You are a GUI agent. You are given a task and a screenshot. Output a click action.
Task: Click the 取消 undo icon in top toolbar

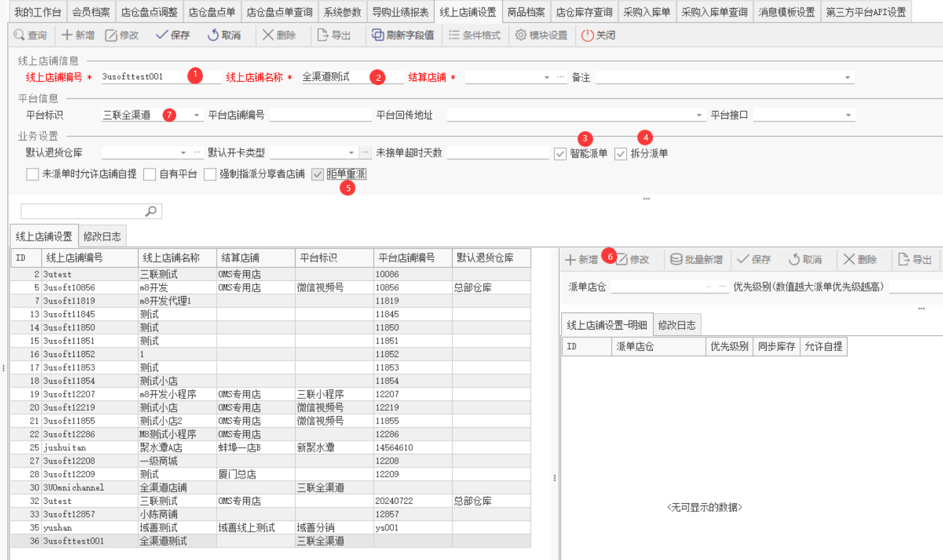213,35
